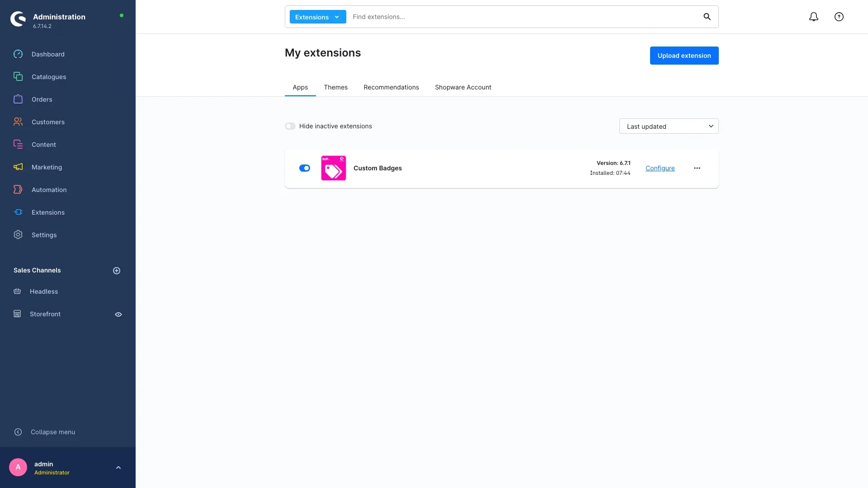This screenshot has width=868, height=488.
Task: Click the Extensions plug icon in sidebar
Action: click(18, 212)
